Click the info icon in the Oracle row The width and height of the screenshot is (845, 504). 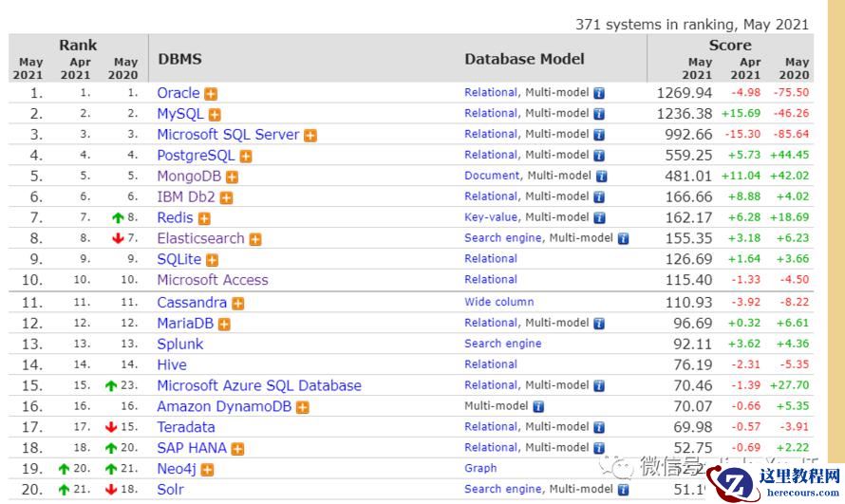click(599, 93)
